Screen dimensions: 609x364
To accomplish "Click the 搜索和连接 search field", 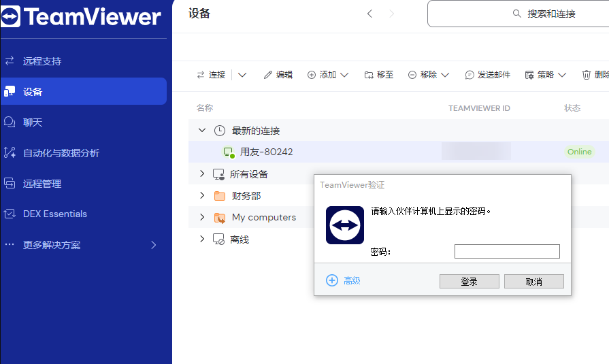I will point(518,14).
